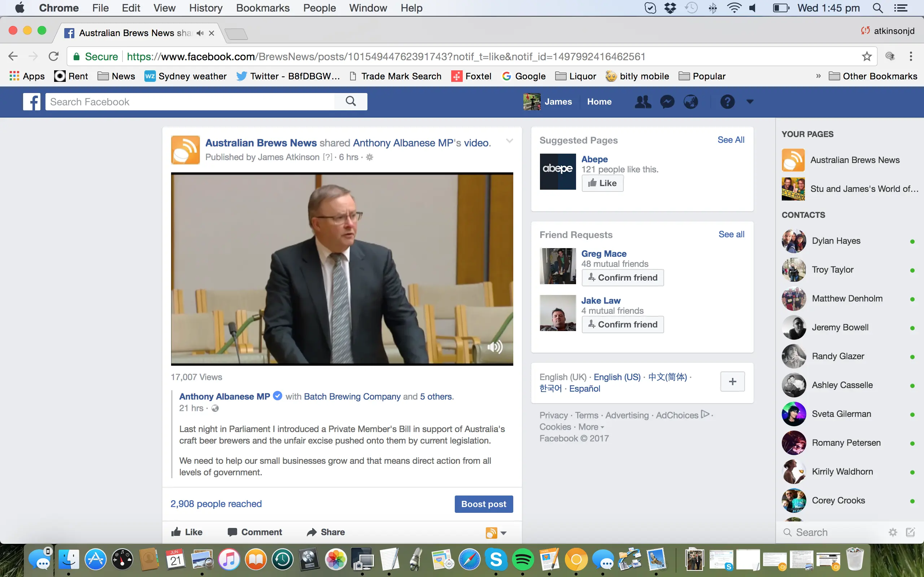The image size is (924, 577).
Task: Open the History menu
Action: pos(205,8)
